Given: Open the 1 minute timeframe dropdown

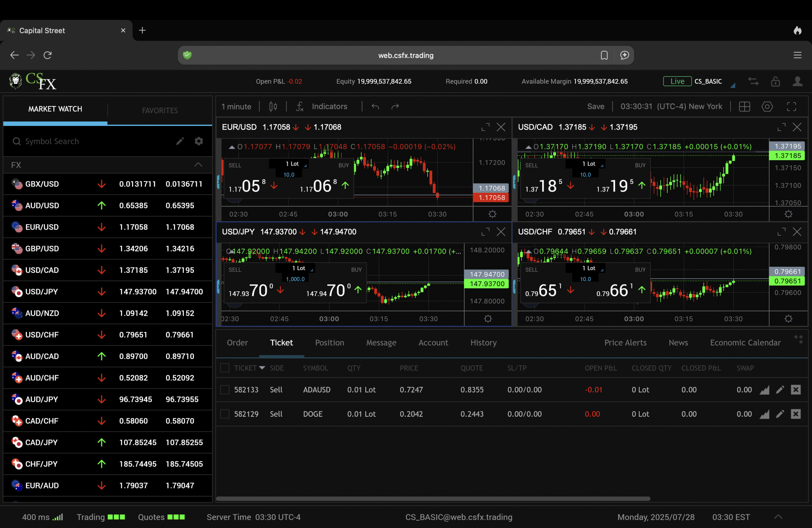Looking at the screenshot, I should (x=236, y=107).
